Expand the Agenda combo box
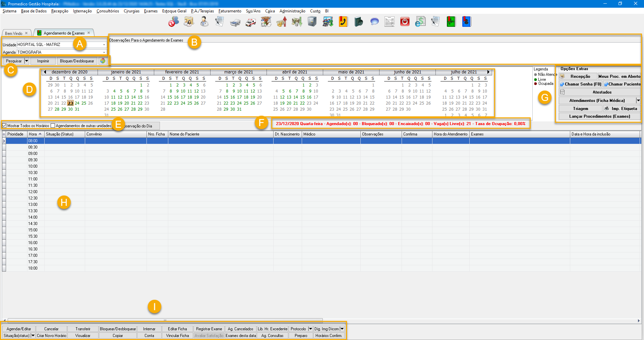Screen dimensions: 644x340 (104, 52)
